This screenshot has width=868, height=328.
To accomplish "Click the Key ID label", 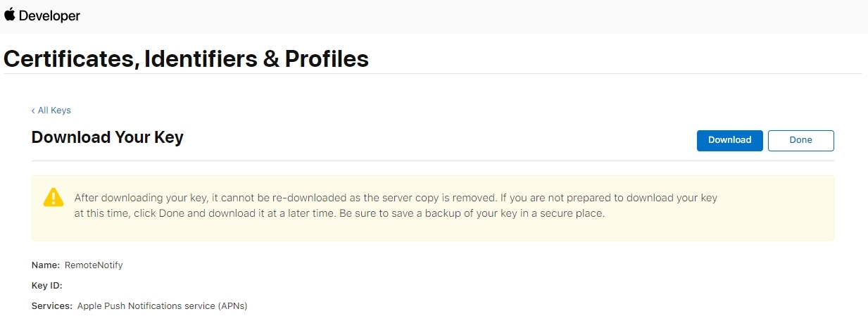I will click(47, 286).
